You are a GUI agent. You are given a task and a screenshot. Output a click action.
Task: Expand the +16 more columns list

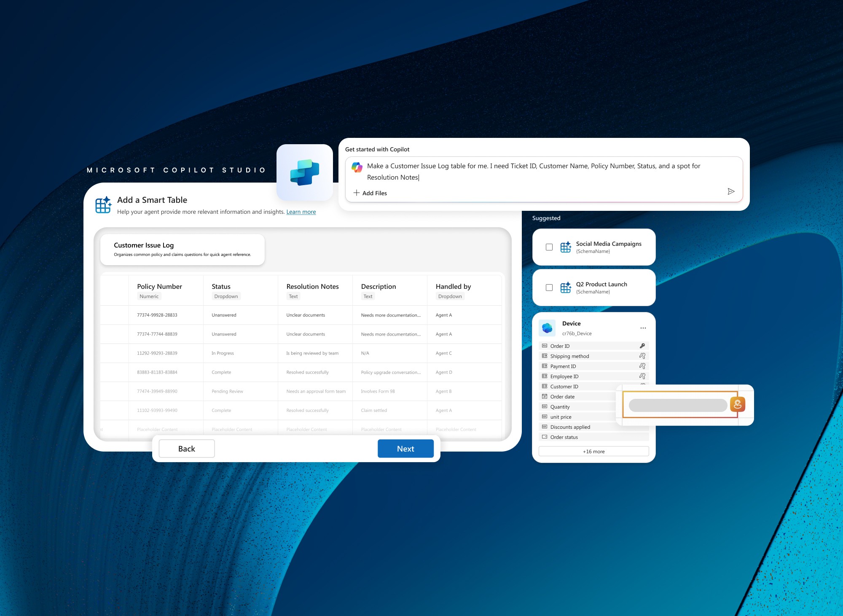point(593,451)
